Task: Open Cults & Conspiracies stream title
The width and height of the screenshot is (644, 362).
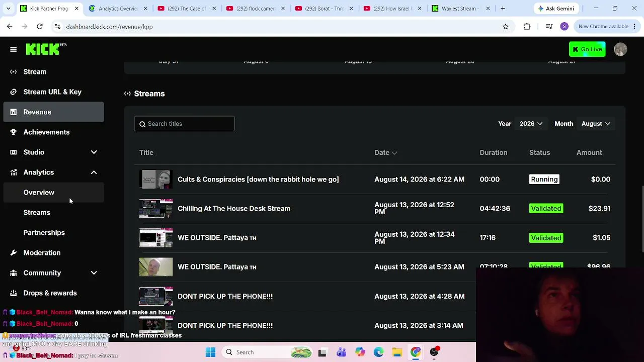Action: point(258,179)
